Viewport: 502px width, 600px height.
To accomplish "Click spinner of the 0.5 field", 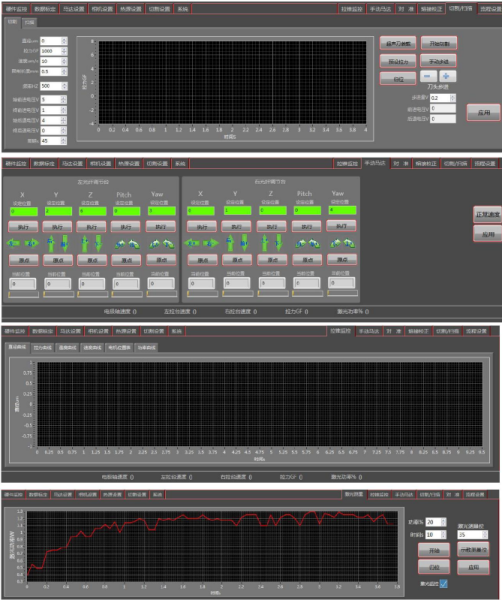I will (x=64, y=72).
